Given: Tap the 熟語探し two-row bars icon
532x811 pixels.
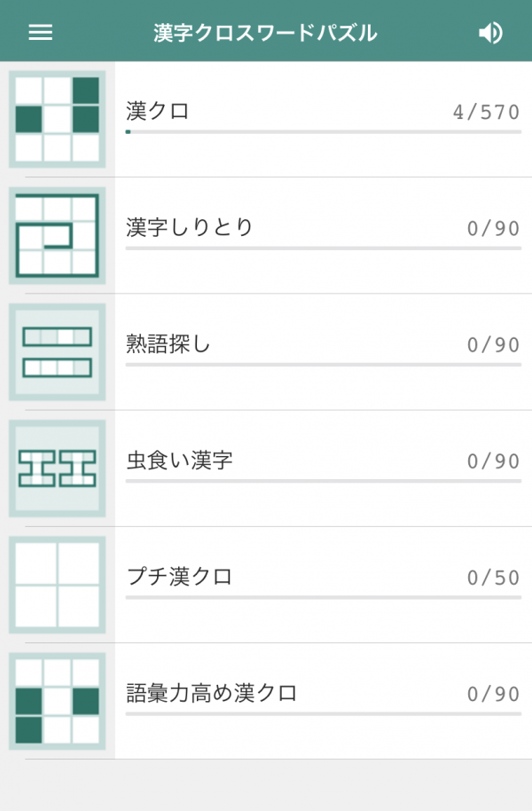Looking at the screenshot, I should tap(58, 351).
